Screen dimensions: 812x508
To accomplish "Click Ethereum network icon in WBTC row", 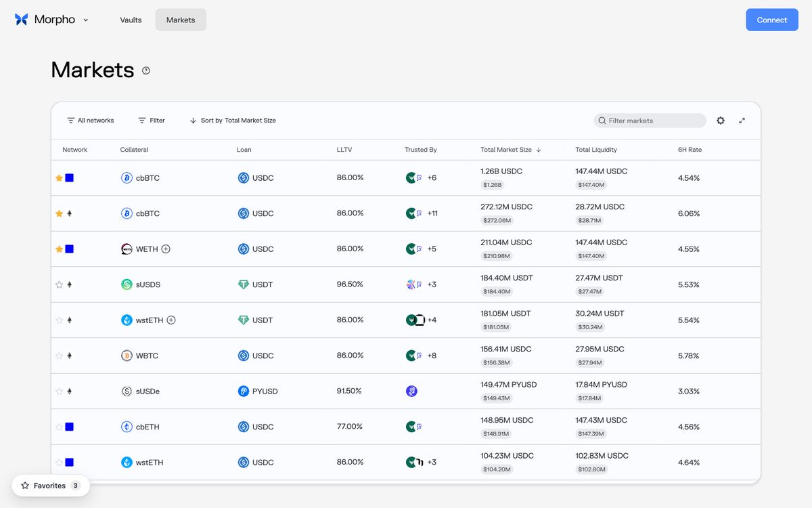I will 69,356.
